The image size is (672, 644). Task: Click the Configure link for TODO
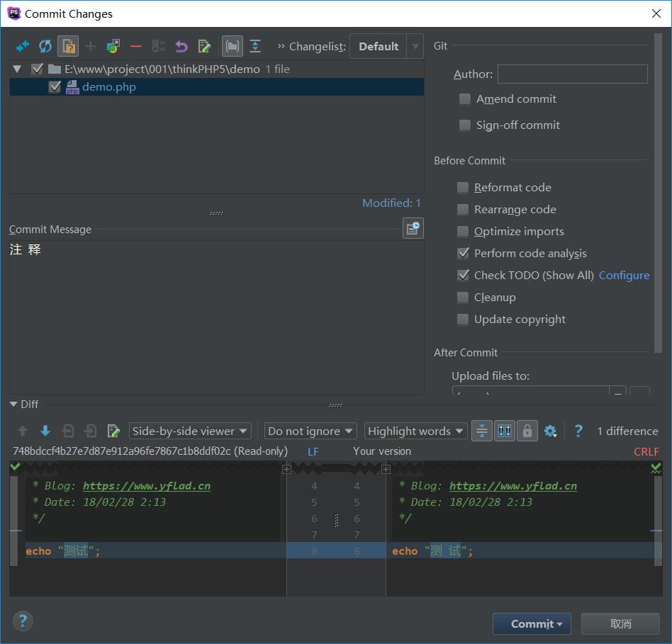pos(624,276)
